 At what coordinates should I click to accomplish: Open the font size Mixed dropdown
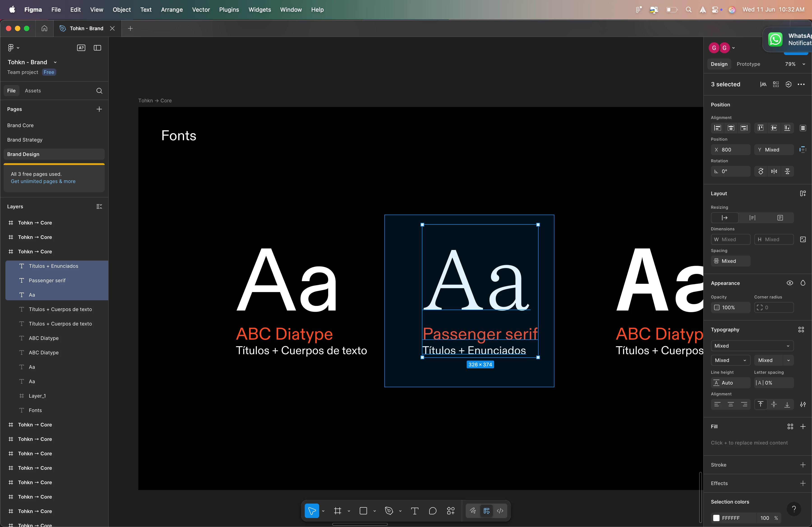click(x=788, y=360)
